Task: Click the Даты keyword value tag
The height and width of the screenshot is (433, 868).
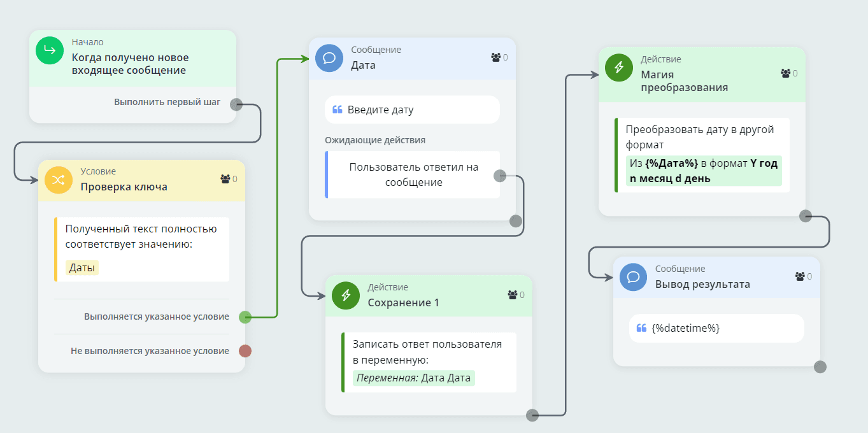Action: coord(82,267)
